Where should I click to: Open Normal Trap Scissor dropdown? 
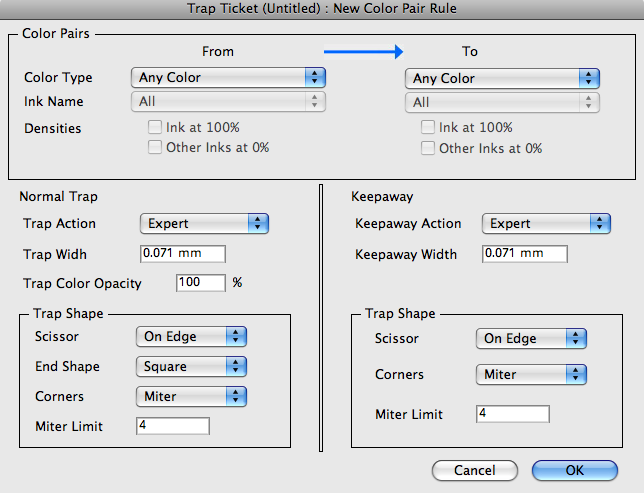click(x=191, y=338)
